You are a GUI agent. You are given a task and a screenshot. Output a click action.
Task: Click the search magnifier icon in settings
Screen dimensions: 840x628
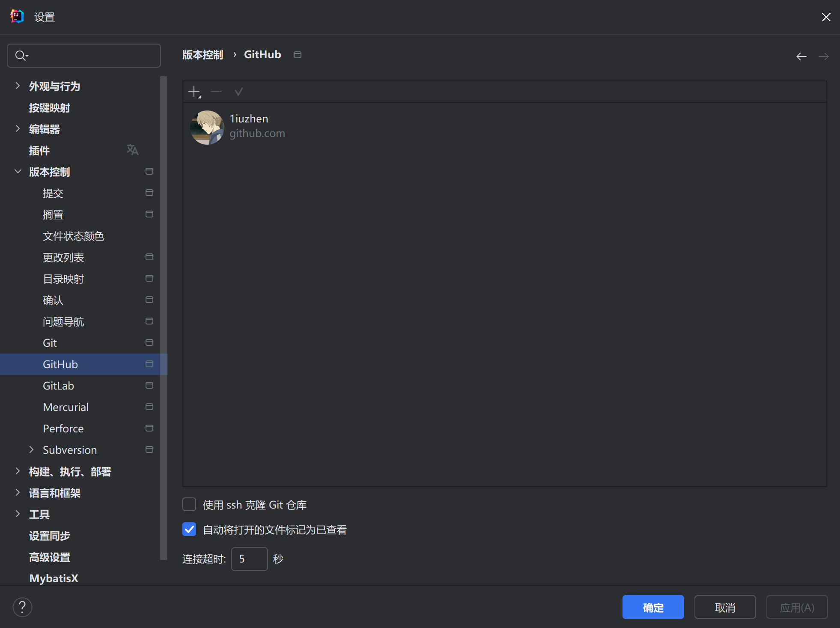tap(21, 56)
